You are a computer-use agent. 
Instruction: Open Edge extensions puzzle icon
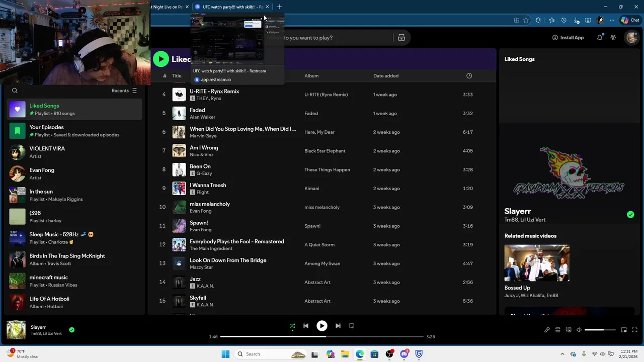pyautogui.click(x=538, y=20)
